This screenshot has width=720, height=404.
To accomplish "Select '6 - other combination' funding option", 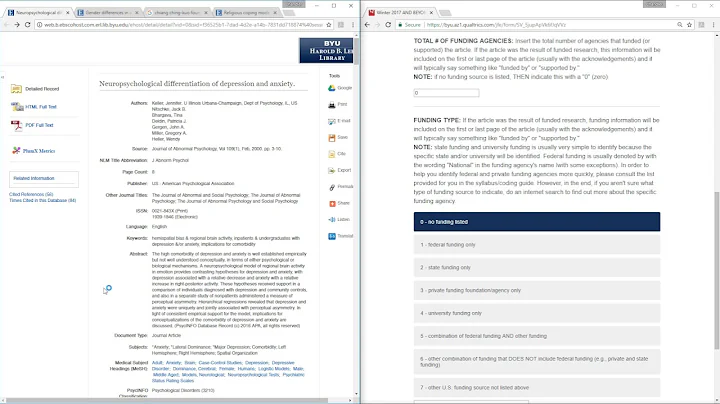I will coord(537,362).
